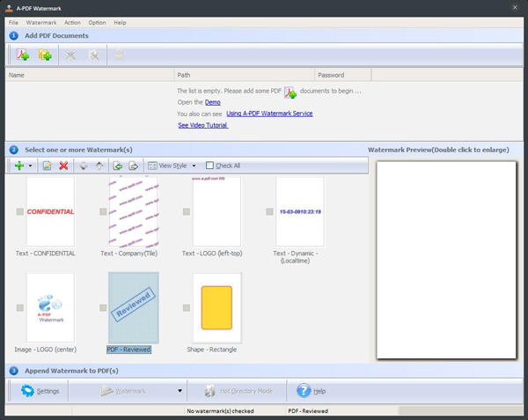Click the green plus add watermark icon
This screenshot has height=420, width=528.
(19, 166)
